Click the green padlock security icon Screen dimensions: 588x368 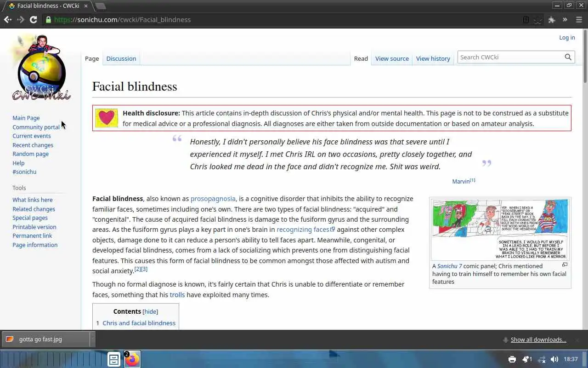(48, 19)
